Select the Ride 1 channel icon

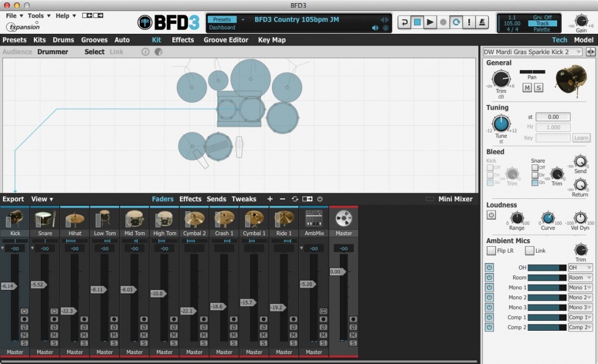[284, 219]
